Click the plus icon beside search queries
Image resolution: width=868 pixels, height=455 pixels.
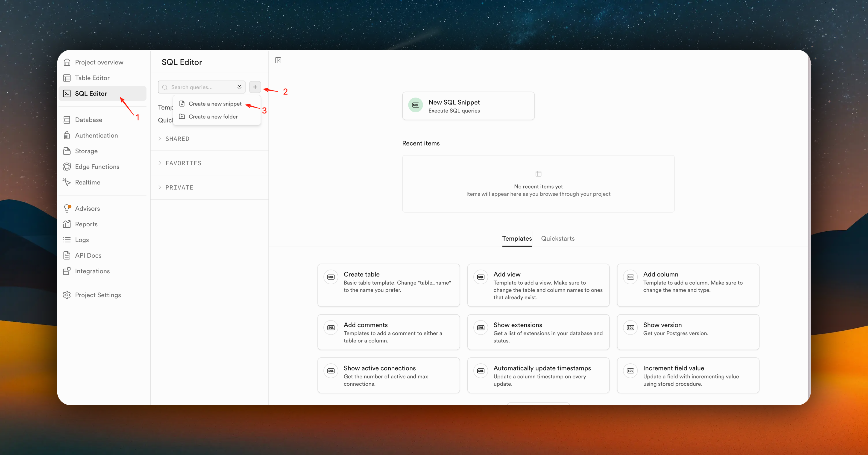255,87
